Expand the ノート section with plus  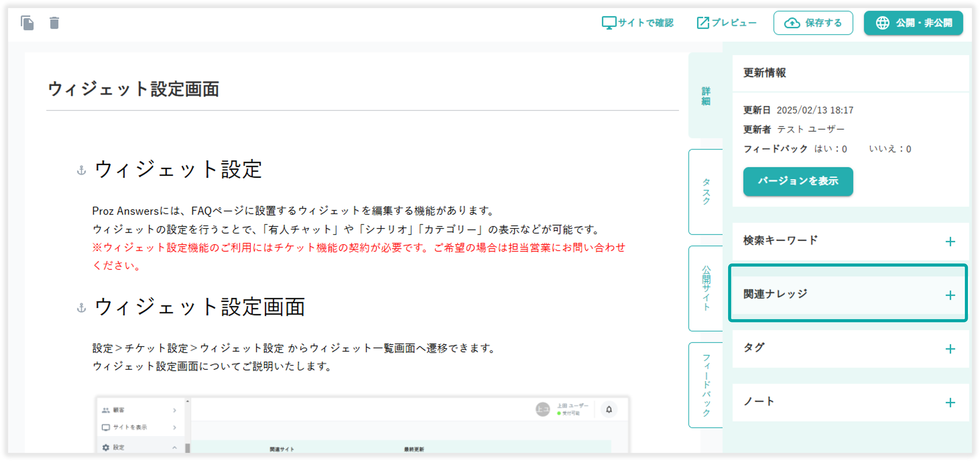[x=950, y=403]
